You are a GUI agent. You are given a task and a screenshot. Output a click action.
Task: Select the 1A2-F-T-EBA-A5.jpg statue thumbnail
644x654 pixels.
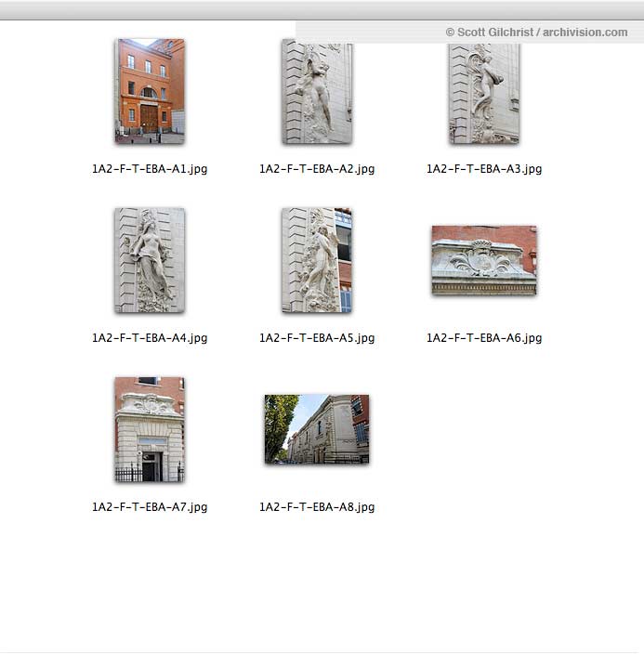coord(317,260)
